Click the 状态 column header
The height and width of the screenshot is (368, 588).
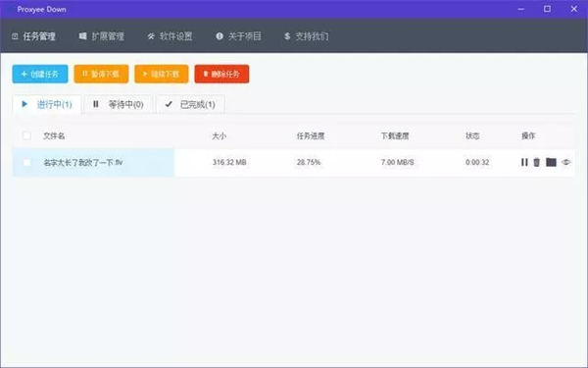point(472,136)
